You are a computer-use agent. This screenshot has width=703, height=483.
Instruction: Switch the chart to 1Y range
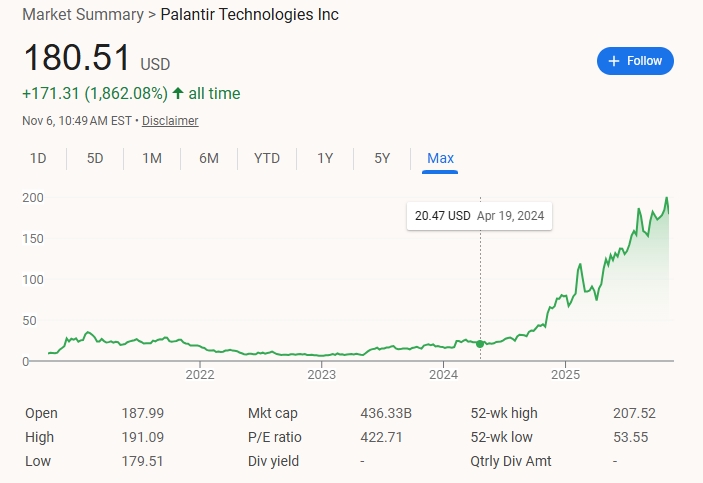tap(325, 158)
